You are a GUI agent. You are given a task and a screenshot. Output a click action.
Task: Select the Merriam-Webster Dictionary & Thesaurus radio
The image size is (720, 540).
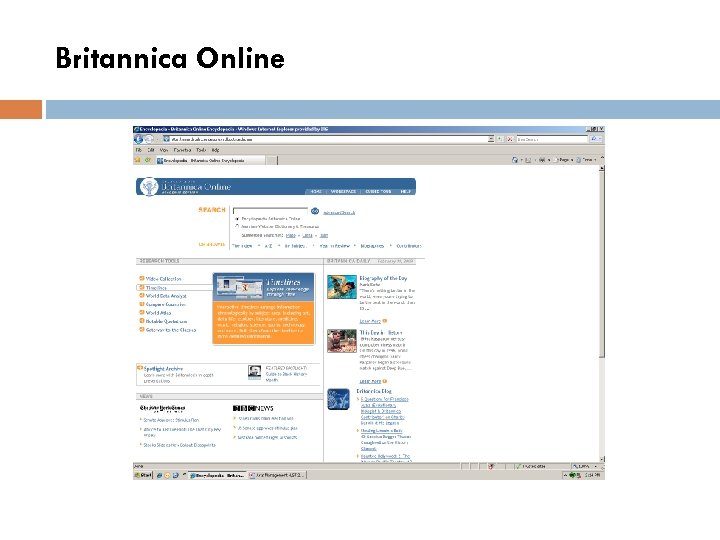click(237, 226)
